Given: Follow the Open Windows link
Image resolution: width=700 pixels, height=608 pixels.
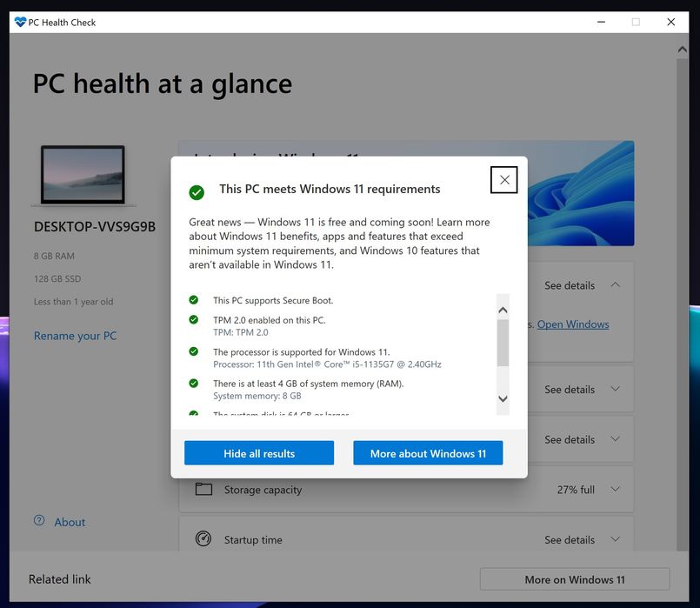Looking at the screenshot, I should coord(573,324).
